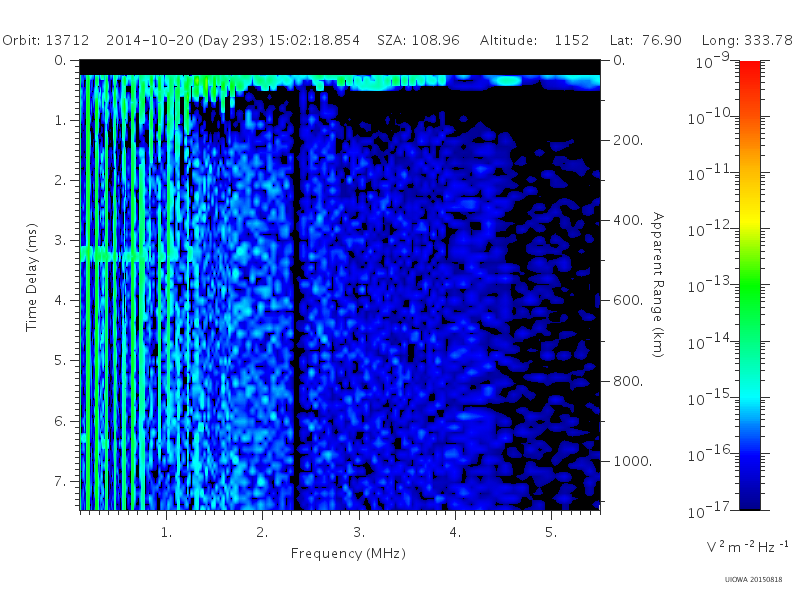Click the apparent range label '200.'

tap(628, 140)
